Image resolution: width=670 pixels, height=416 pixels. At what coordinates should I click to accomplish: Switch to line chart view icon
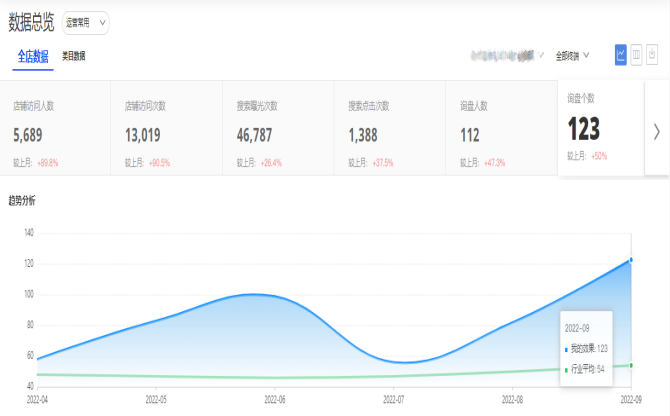click(621, 54)
